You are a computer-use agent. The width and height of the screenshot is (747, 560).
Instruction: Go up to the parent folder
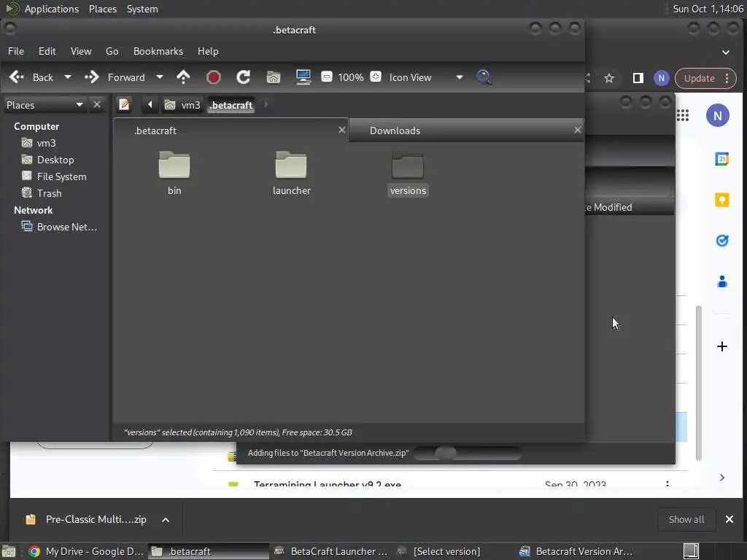183,77
